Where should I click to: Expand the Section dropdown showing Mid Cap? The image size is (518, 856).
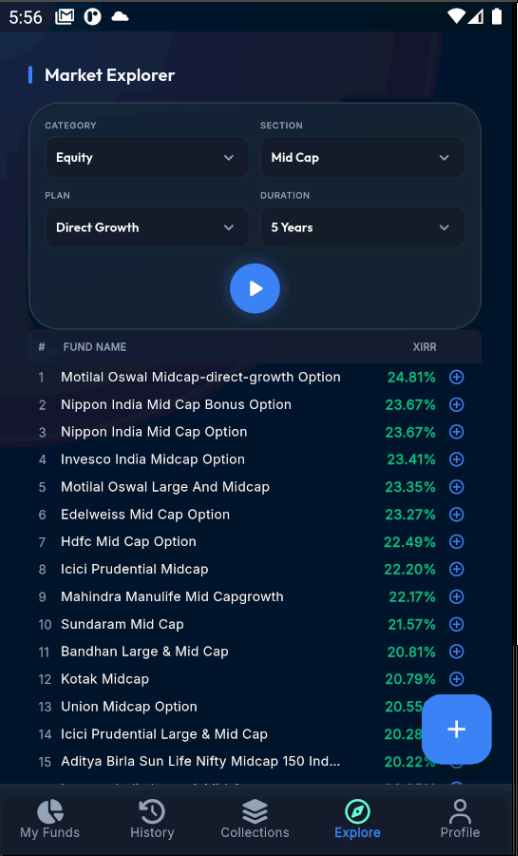click(x=362, y=158)
